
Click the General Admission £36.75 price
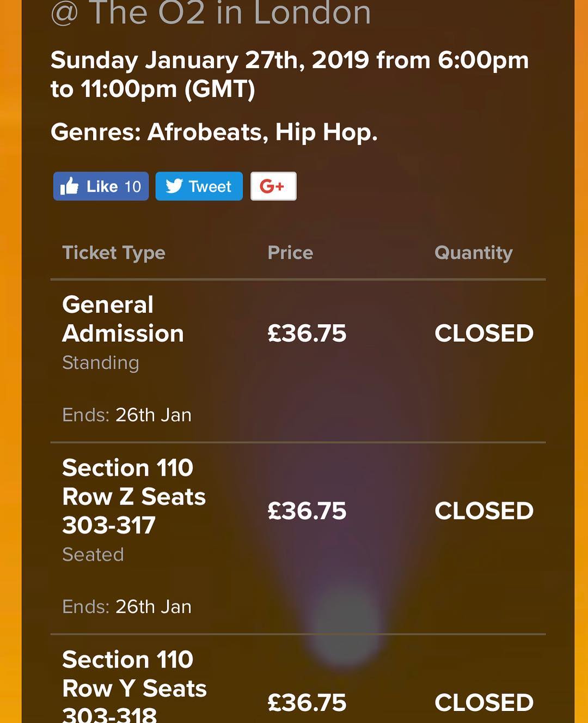307,333
